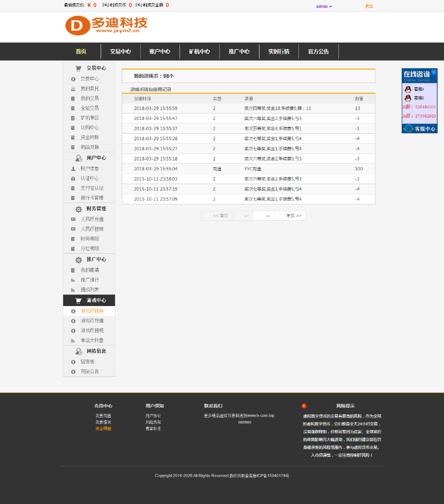Open the 费率标准 footer link

click(x=153, y=428)
